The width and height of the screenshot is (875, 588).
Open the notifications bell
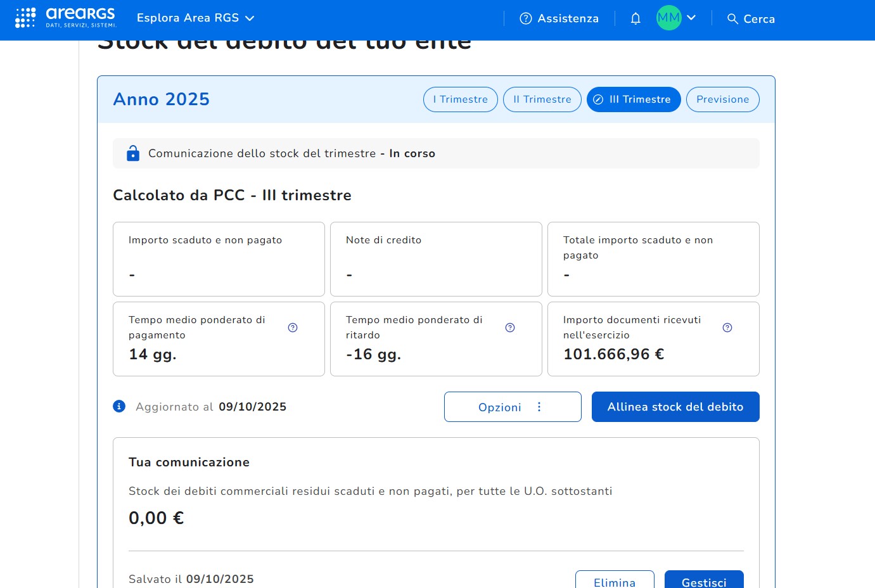635,18
